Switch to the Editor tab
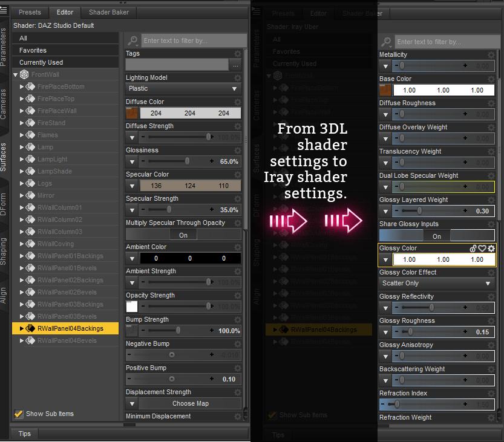 [65, 12]
